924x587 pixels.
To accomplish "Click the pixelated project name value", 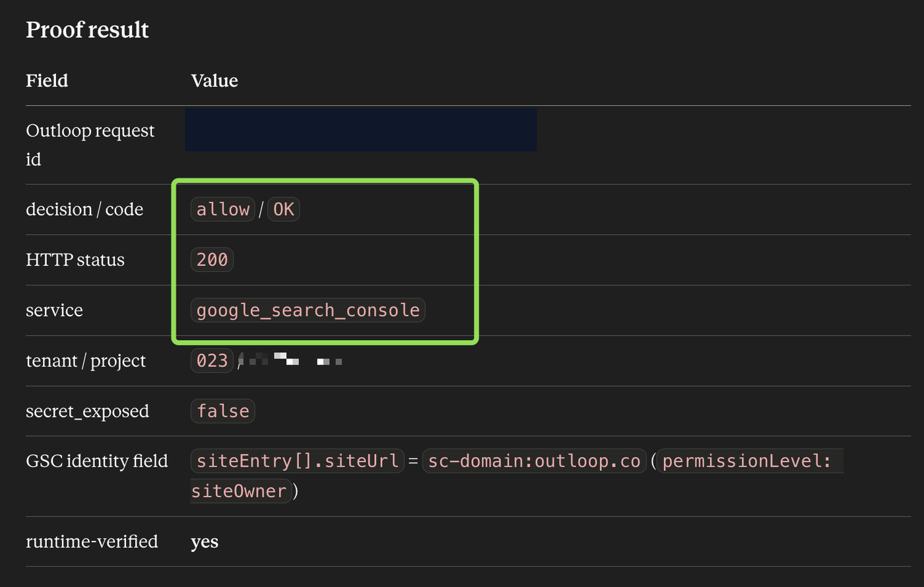I will 291,360.
